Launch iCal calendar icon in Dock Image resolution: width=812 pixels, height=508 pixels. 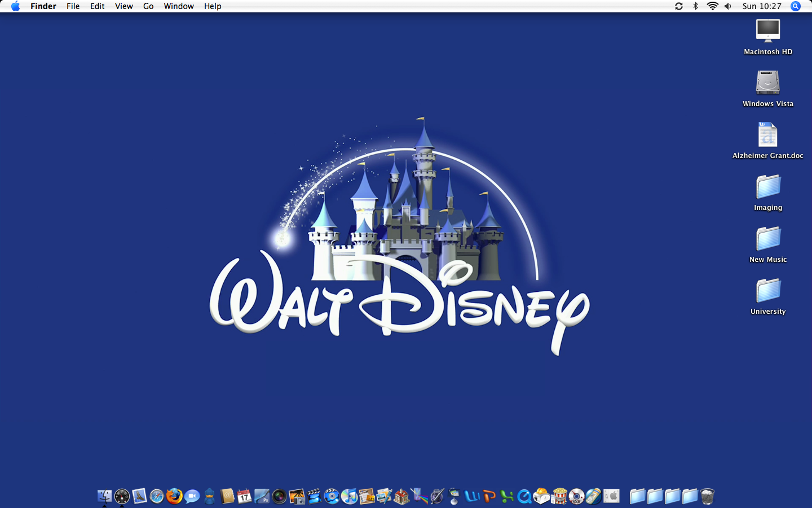244,496
